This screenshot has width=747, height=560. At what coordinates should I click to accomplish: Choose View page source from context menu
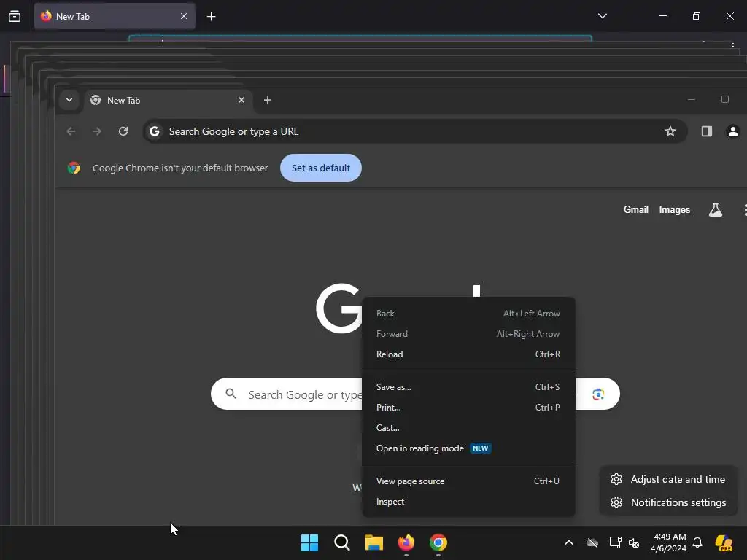coord(468,481)
